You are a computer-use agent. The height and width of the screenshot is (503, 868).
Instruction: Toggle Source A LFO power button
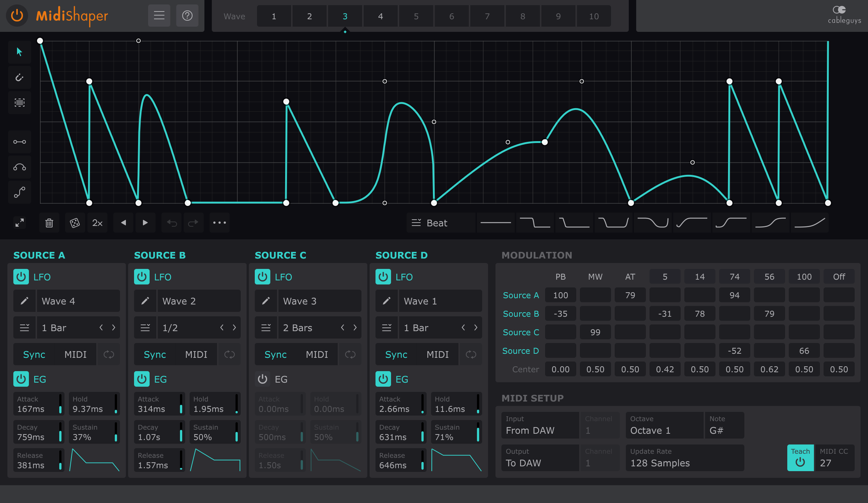click(x=22, y=277)
